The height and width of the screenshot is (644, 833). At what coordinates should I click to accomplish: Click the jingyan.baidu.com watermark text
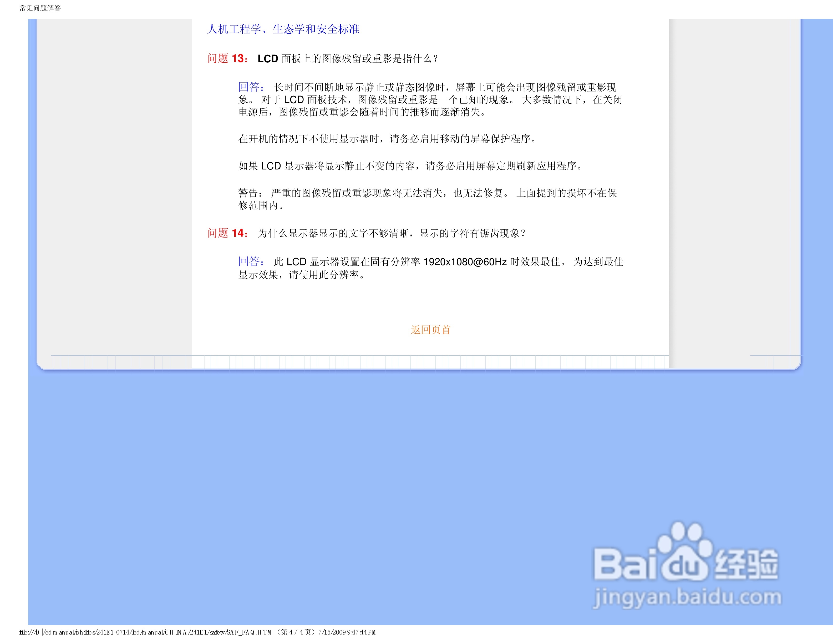tap(687, 597)
